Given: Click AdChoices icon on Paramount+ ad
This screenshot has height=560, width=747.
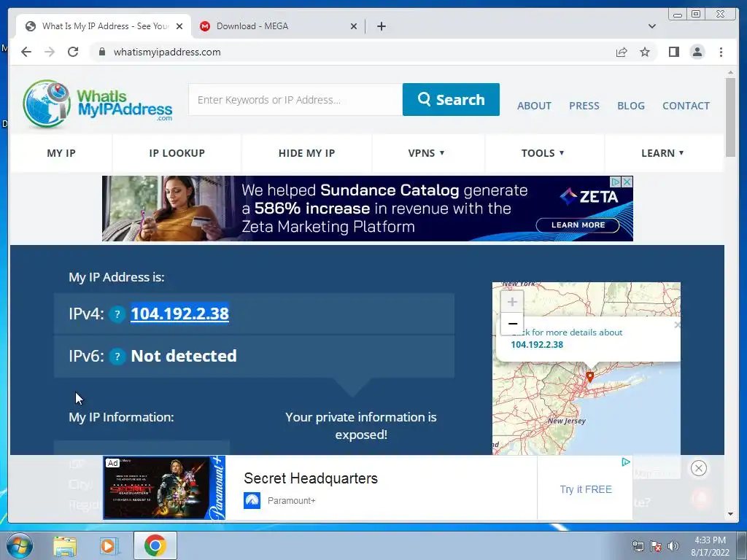Looking at the screenshot, I should point(625,462).
